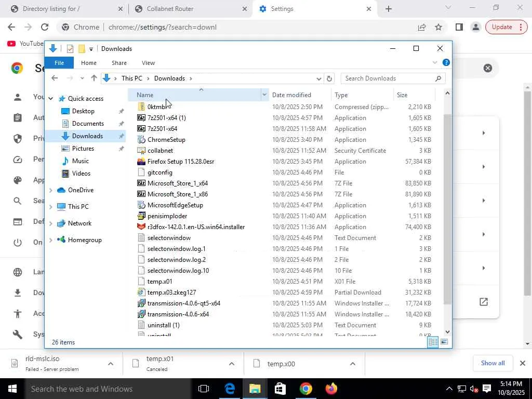Open the address bar history dropdown
532x399 pixels.
click(x=318, y=79)
